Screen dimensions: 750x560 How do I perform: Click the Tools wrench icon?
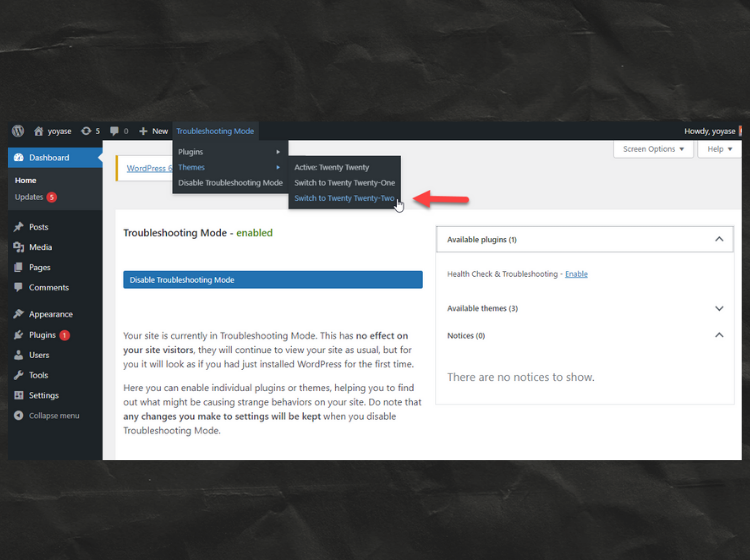coord(19,375)
